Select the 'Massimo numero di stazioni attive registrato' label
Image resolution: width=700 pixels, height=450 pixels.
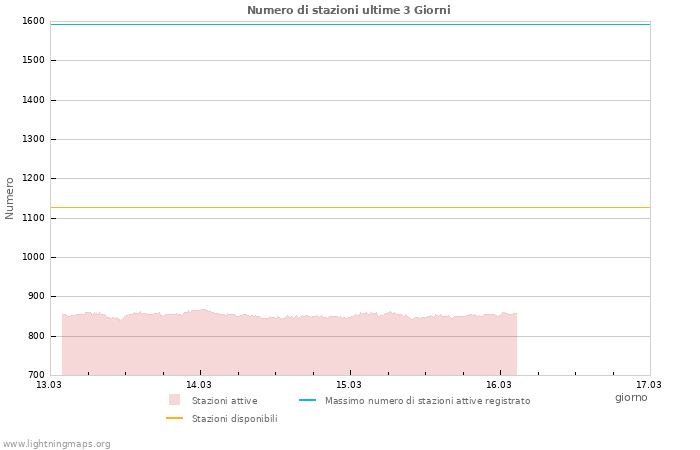pyautogui.click(x=427, y=401)
